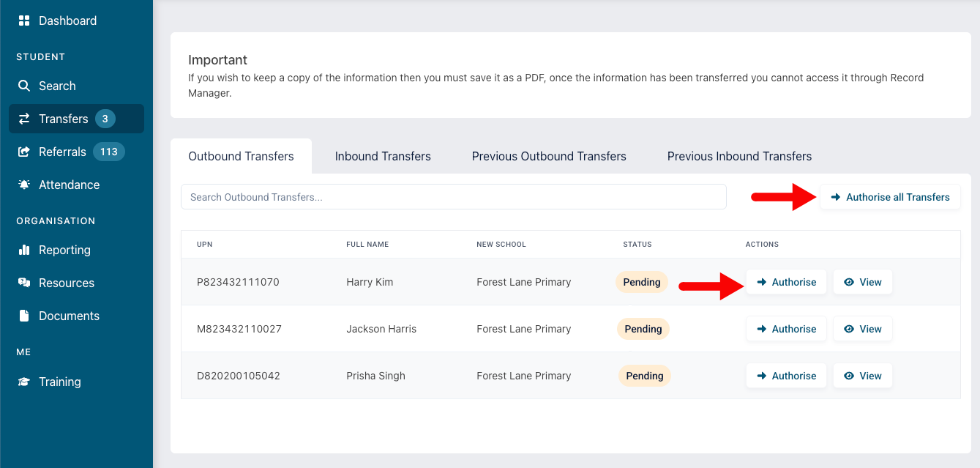Viewport: 980px width, 468px height.
Task: Select the Attendance icon
Action: (23, 184)
